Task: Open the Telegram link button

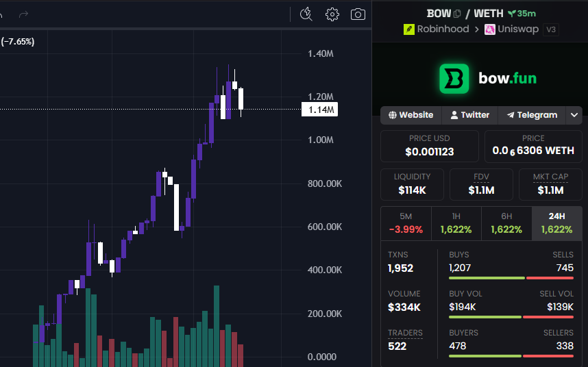Action: click(532, 115)
